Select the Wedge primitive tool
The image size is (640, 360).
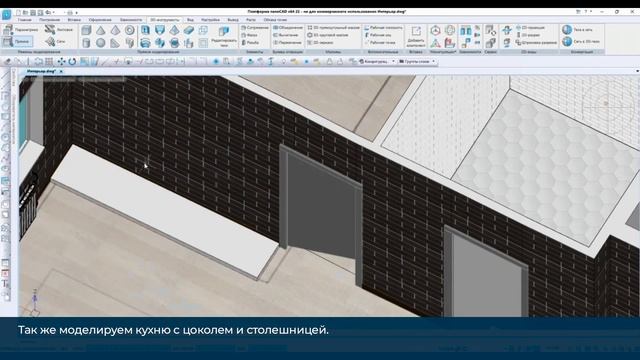115,42
